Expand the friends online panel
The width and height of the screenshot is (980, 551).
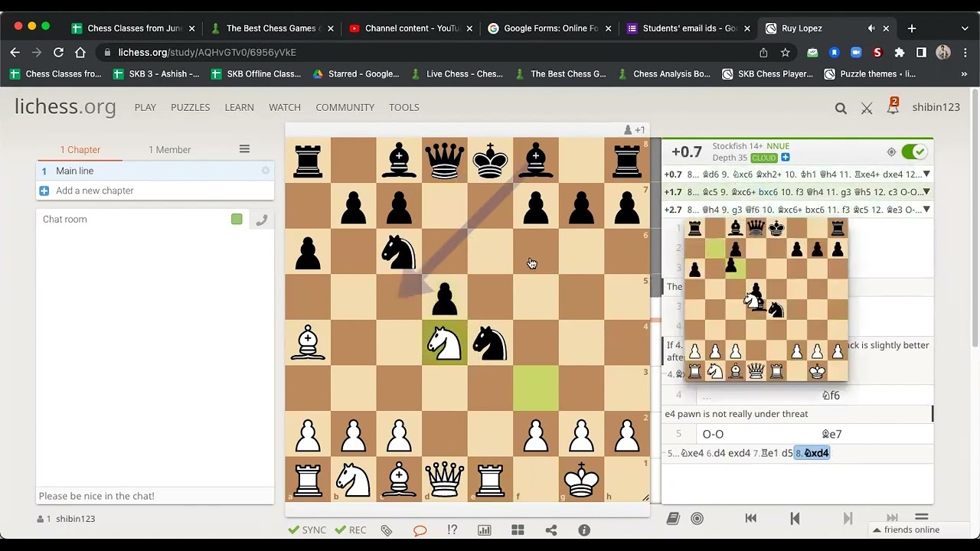(x=906, y=530)
